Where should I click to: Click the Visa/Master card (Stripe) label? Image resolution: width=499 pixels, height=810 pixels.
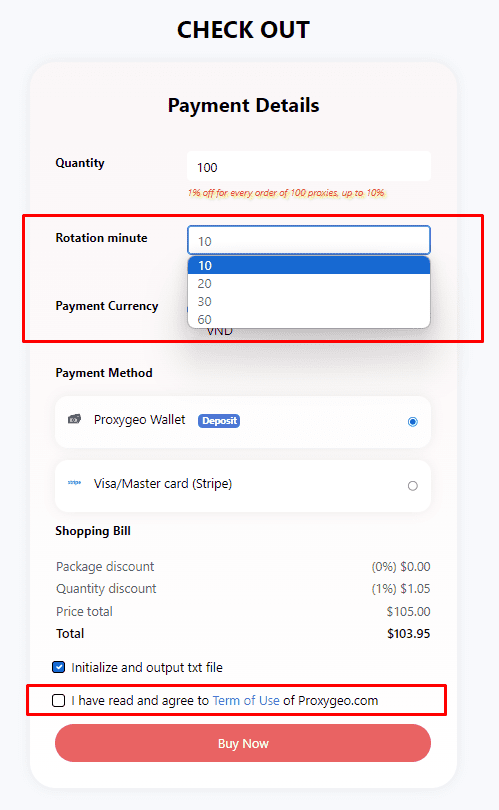coord(163,484)
